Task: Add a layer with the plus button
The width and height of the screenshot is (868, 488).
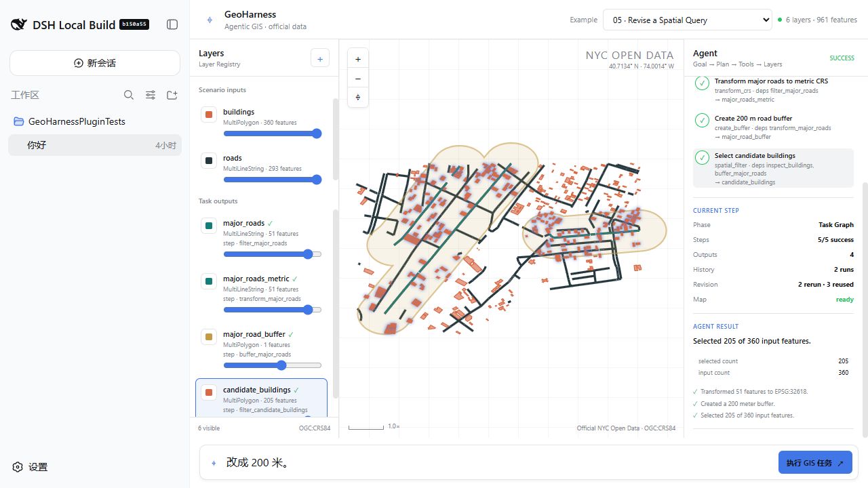Action: coord(320,58)
